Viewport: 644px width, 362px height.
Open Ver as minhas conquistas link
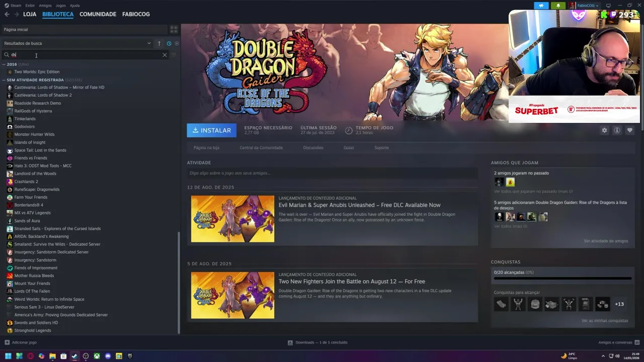coord(605,321)
